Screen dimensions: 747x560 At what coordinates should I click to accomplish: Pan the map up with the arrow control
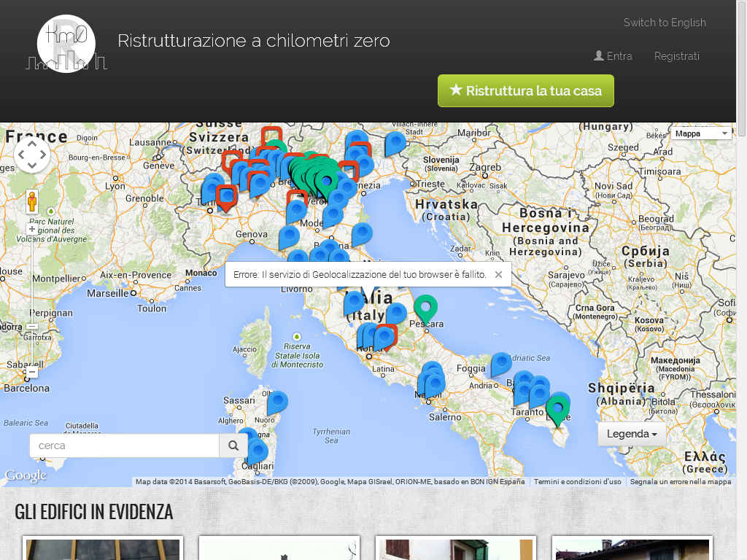(x=32, y=144)
